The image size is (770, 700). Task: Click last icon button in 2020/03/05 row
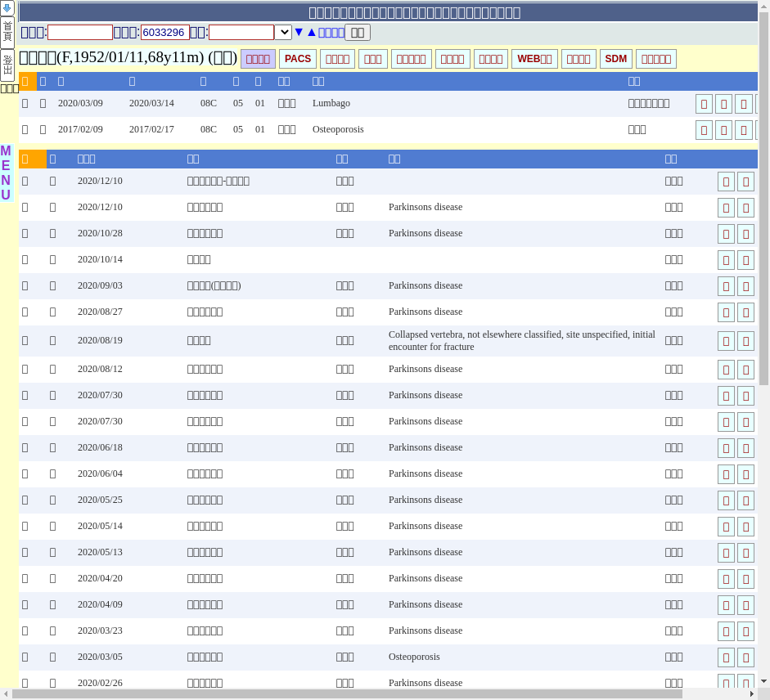[745, 657]
